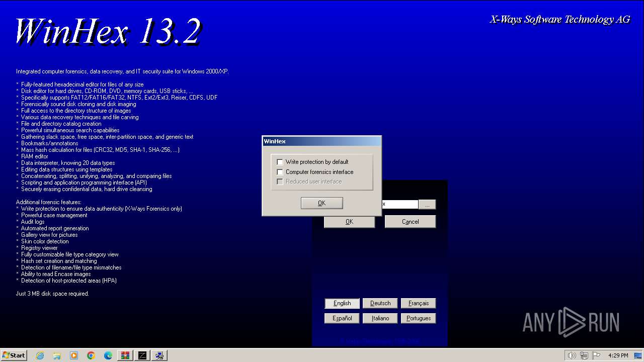Viewport: 644px width, 362px height.
Task: Open Windows Media Player taskbar icon
Action: tap(74, 355)
